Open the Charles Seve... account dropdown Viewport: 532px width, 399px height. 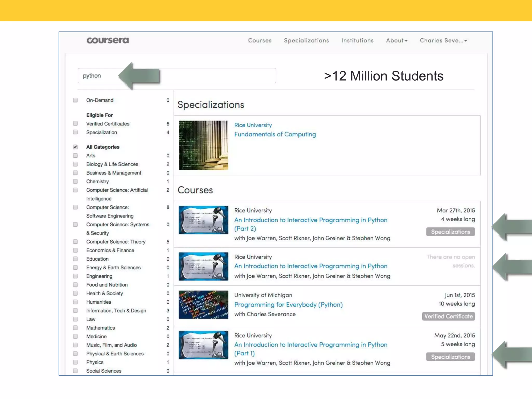pos(443,41)
